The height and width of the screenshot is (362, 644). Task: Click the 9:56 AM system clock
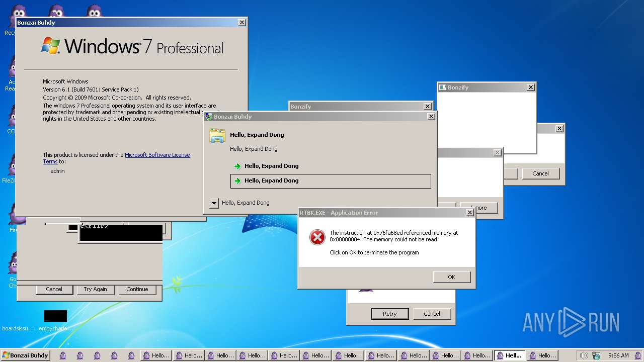[x=618, y=355]
